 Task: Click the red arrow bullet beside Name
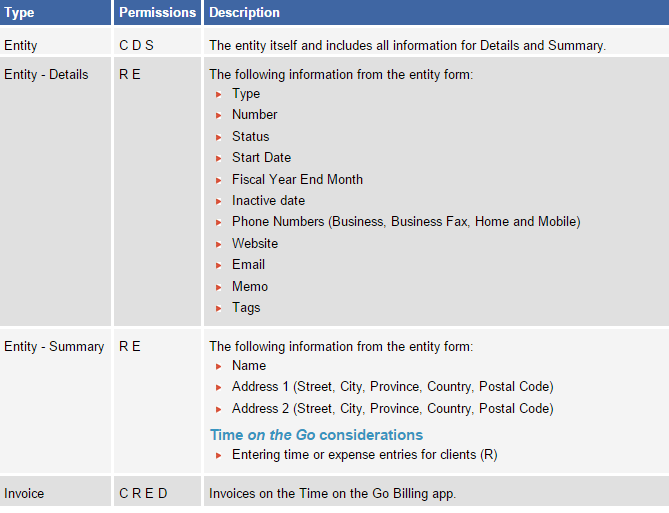(x=219, y=366)
